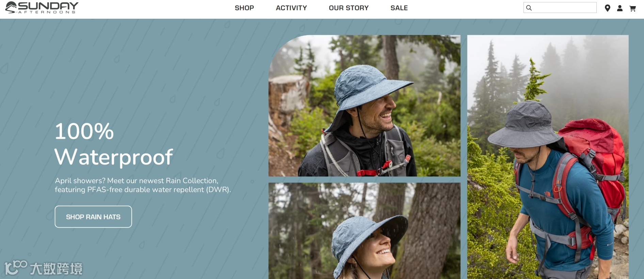View the shopping cart icon

click(633, 8)
